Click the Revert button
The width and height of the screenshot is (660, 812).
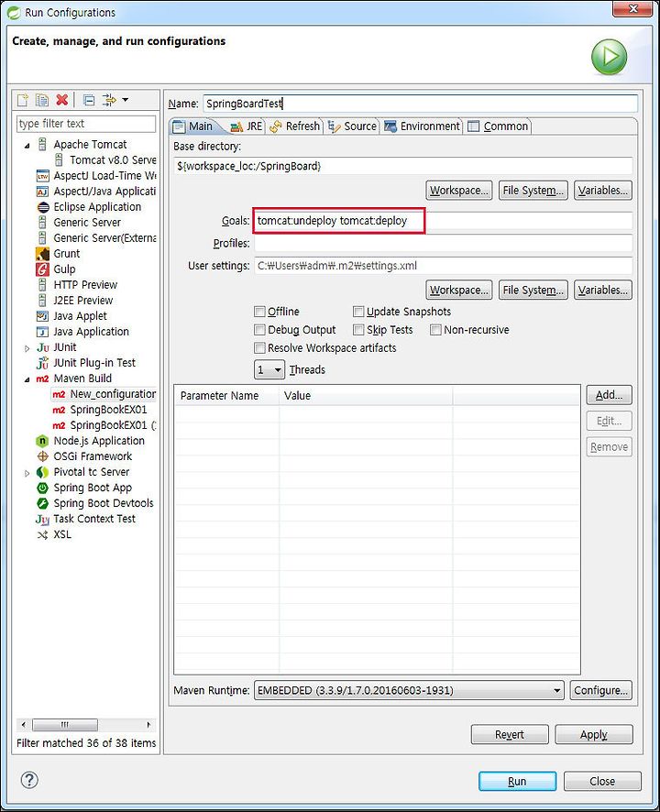tap(510, 734)
